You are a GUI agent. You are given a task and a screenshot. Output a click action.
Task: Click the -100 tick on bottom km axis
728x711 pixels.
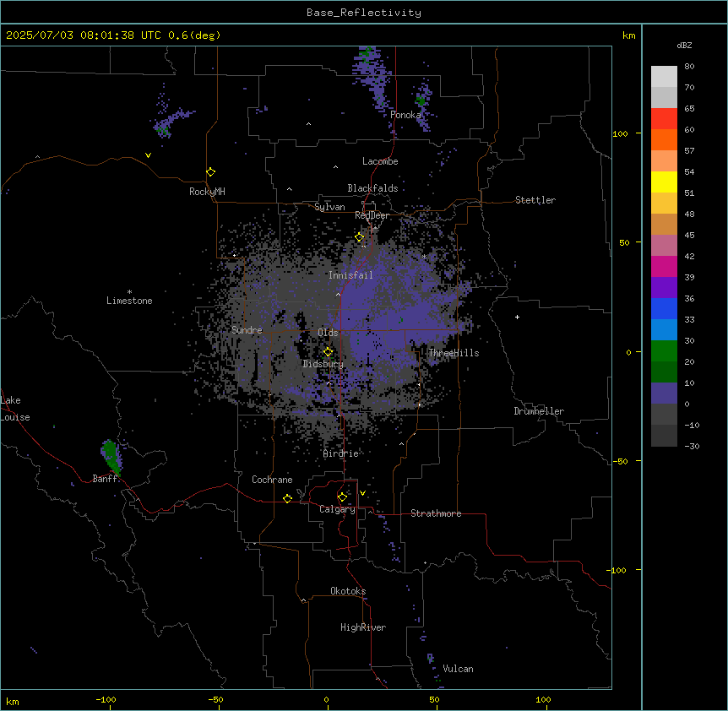106,699
